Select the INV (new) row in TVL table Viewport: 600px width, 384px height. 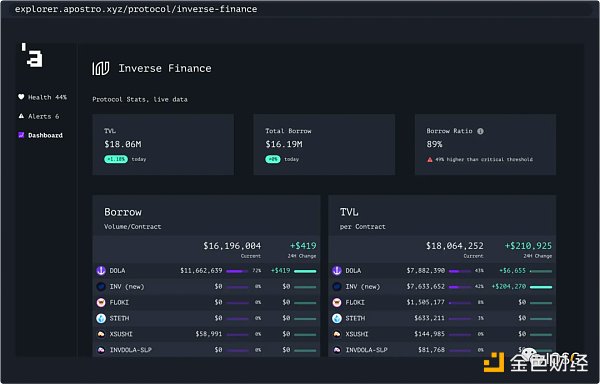442,286
